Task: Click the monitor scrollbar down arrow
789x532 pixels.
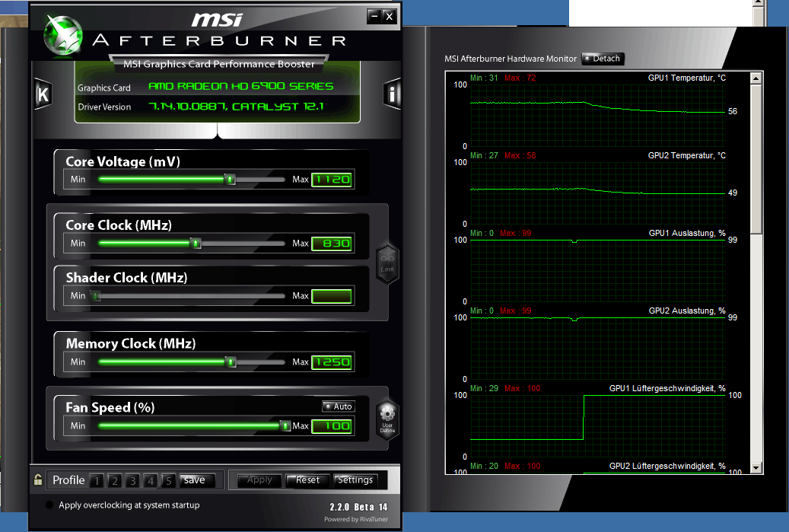Action: click(x=756, y=467)
